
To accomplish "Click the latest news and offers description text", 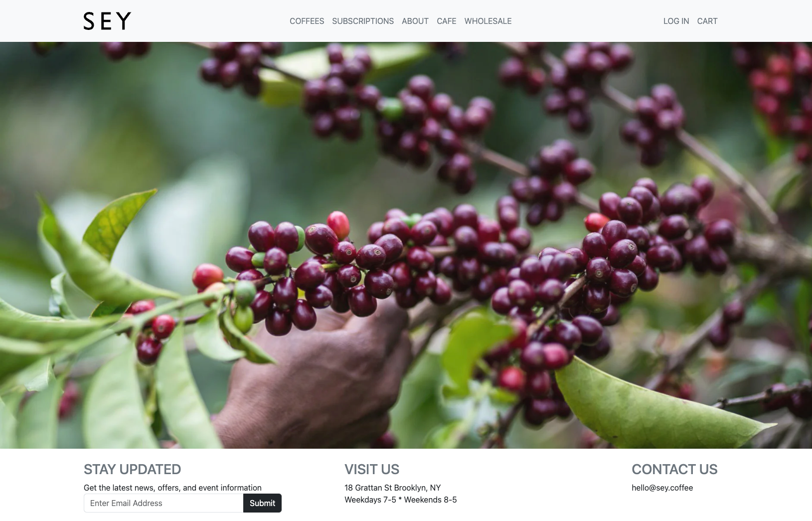I will point(172,488).
